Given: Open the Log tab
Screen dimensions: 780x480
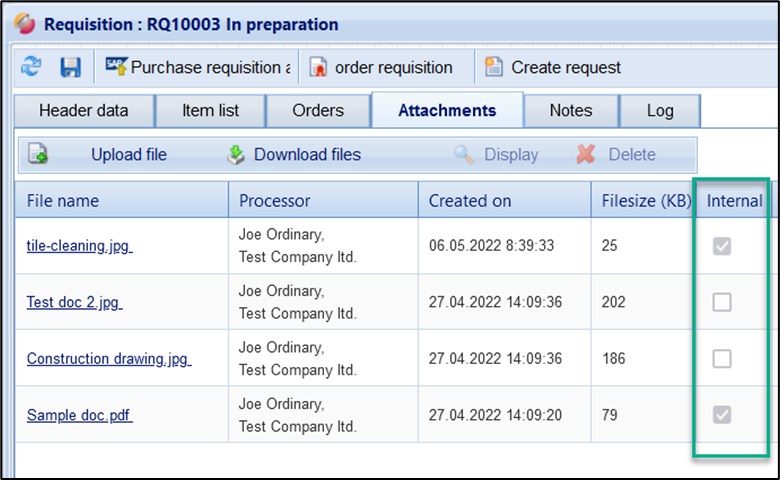Looking at the screenshot, I should pos(659,111).
